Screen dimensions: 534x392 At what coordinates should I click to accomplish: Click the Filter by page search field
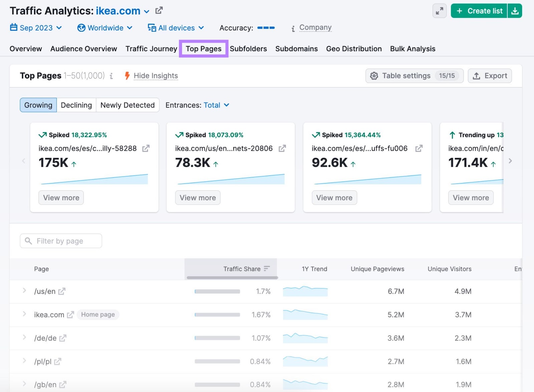pyautogui.click(x=60, y=241)
